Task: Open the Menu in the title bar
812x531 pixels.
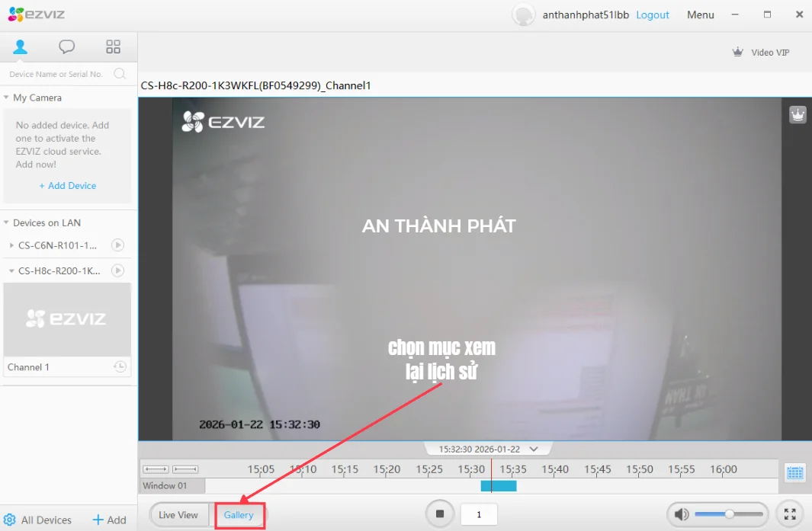Action: (x=700, y=14)
